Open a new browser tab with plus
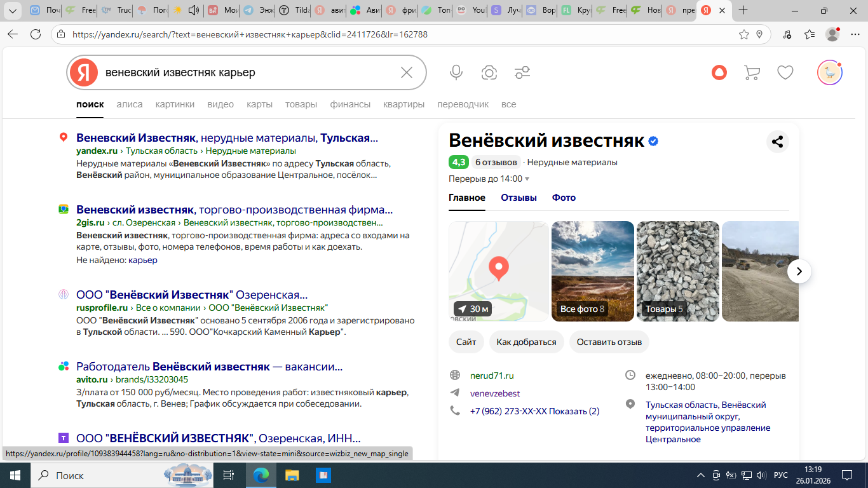 click(743, 10)
